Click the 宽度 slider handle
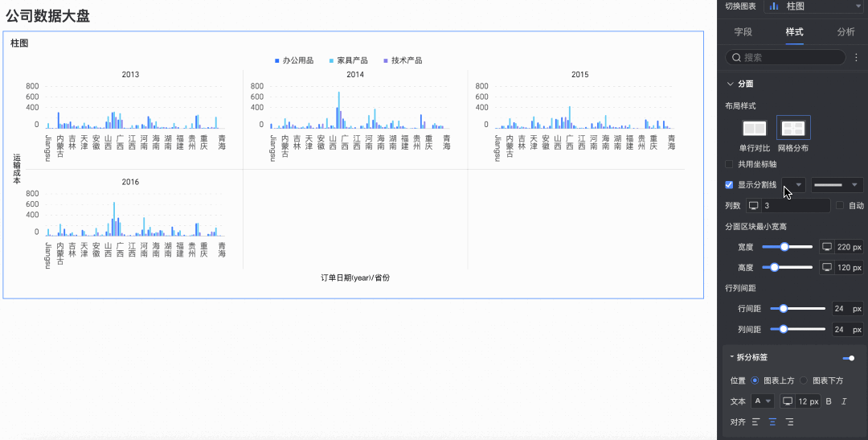The width and height of the screenshot is (868, 440). [784, 247]
